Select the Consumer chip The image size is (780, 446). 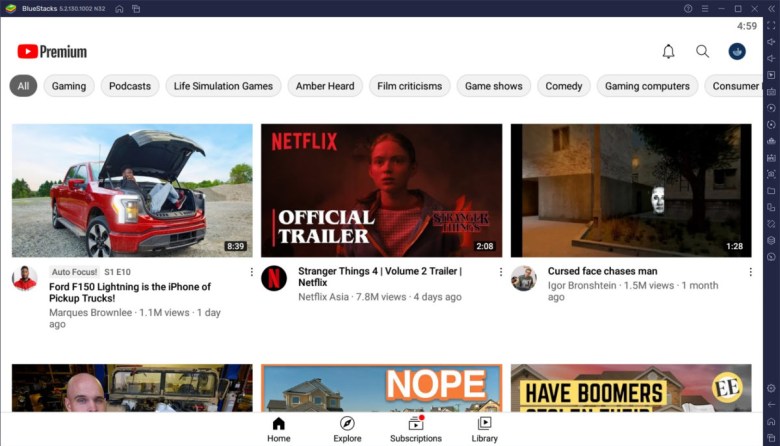734,86
